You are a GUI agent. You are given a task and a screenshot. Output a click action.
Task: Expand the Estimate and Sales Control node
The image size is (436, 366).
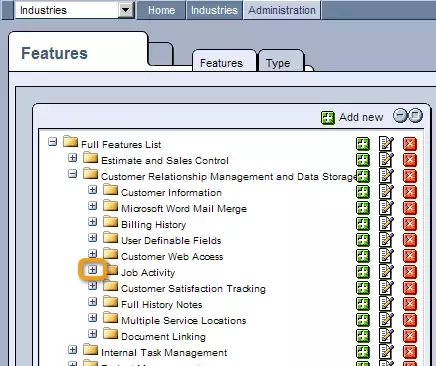[72, 157]
